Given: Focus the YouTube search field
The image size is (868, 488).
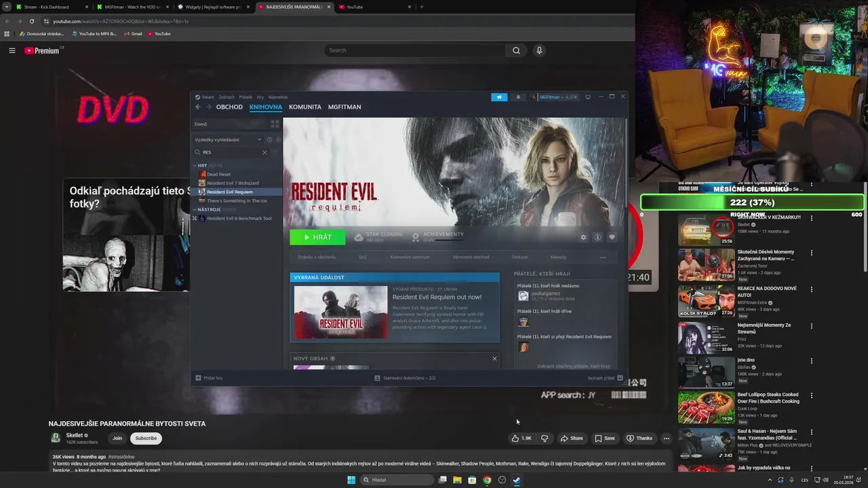Looking at the screenshot, I should coord(415,50).
